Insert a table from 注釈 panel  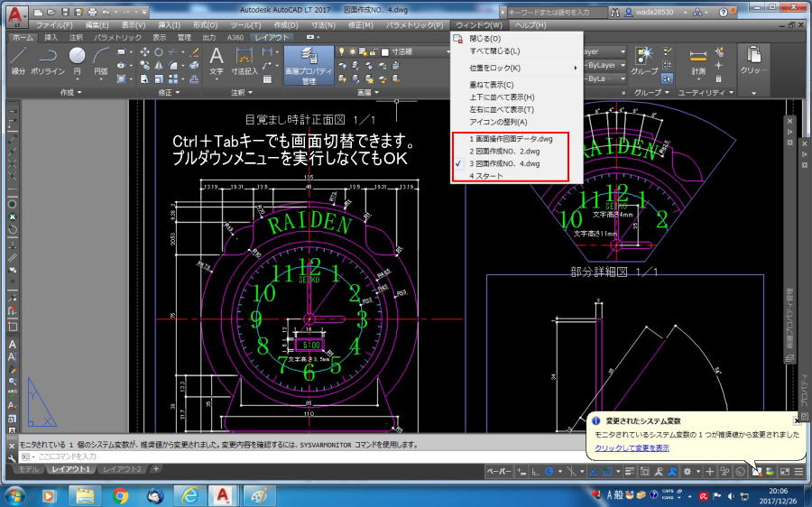[x=267, y=79]
